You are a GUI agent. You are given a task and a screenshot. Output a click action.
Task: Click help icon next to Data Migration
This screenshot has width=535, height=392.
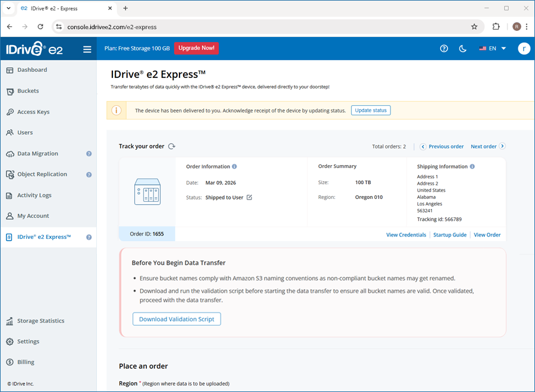pos(89,154)
